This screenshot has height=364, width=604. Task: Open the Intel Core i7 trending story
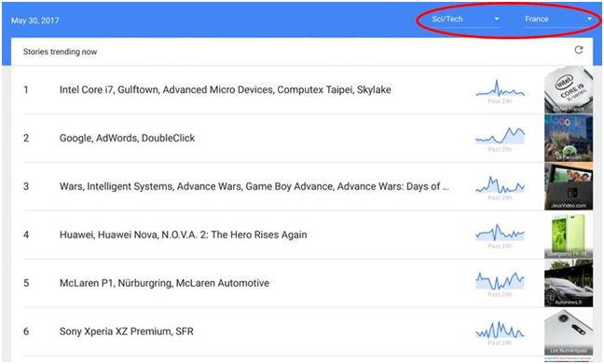[226, 89]
